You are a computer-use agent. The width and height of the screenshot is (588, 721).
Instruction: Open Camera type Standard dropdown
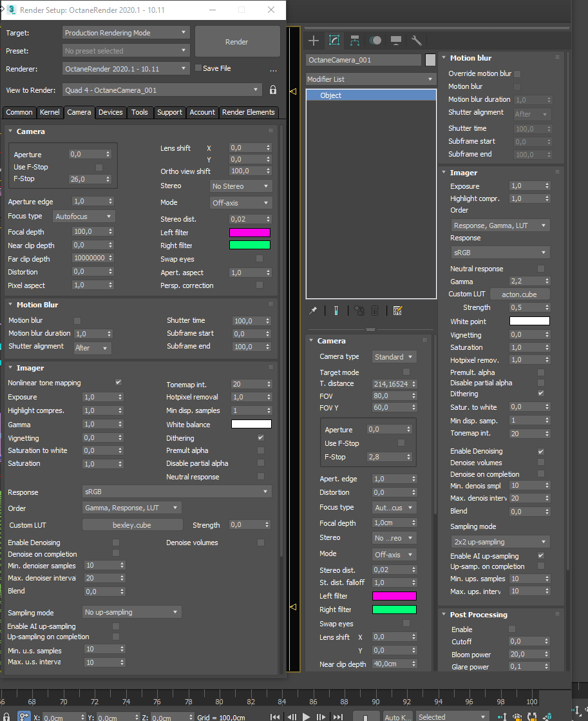click(394, 357)
